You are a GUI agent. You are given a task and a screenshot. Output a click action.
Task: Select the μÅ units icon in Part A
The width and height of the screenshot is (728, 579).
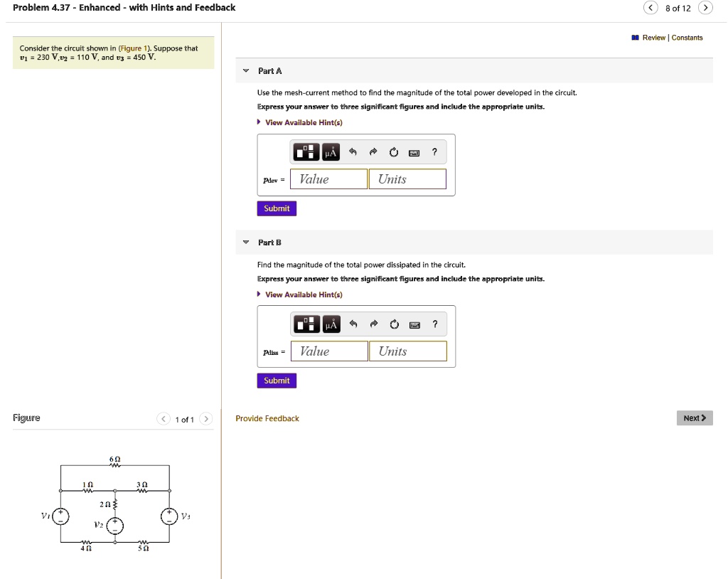click(x=329, y=152)
